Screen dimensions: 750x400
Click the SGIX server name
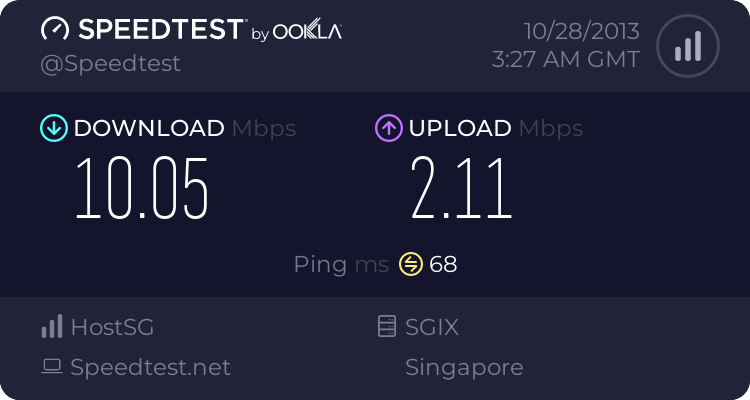[432, 327]
